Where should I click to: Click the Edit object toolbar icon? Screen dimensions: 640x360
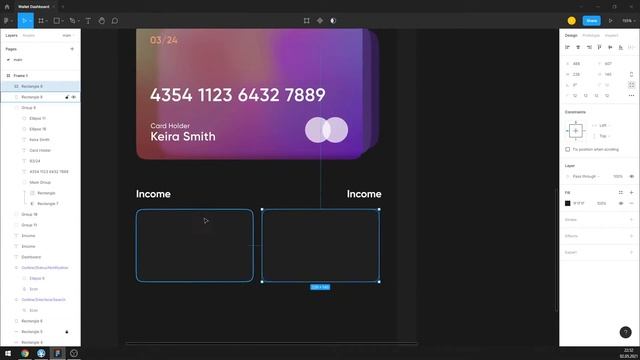click(307, 21)
